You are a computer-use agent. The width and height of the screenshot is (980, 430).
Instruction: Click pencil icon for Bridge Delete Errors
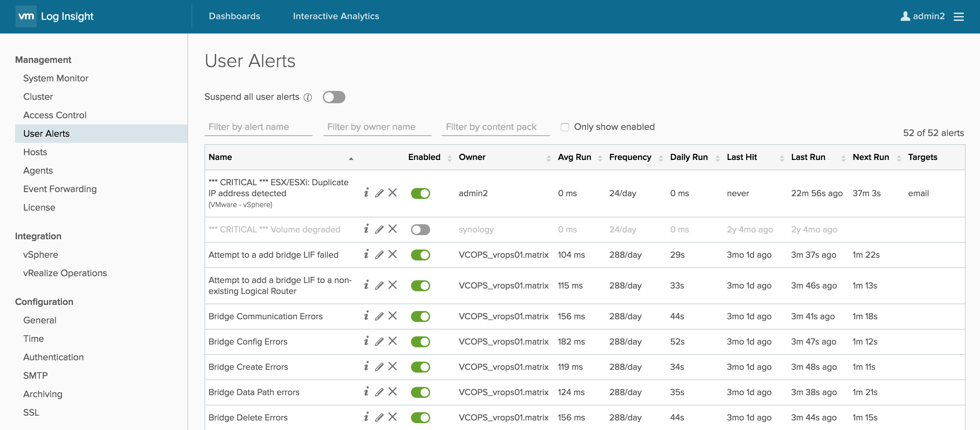click(379, 417)
